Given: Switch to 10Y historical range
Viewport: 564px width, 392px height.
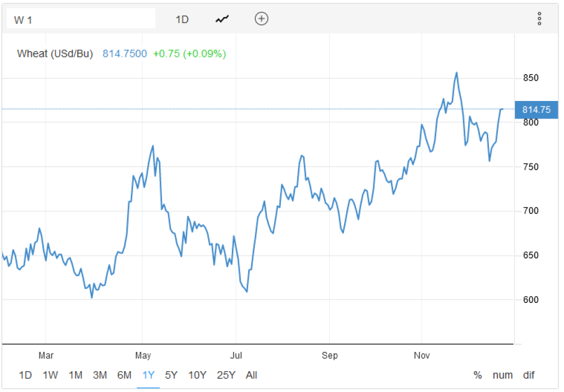Looking at the screenshot, I should coord(197,375).
